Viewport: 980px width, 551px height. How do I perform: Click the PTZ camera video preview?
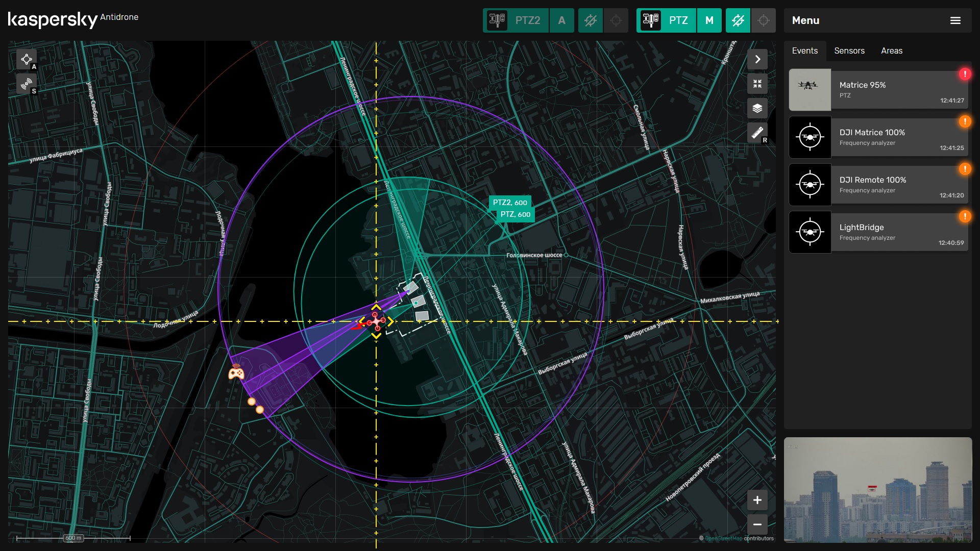point(877,489)
